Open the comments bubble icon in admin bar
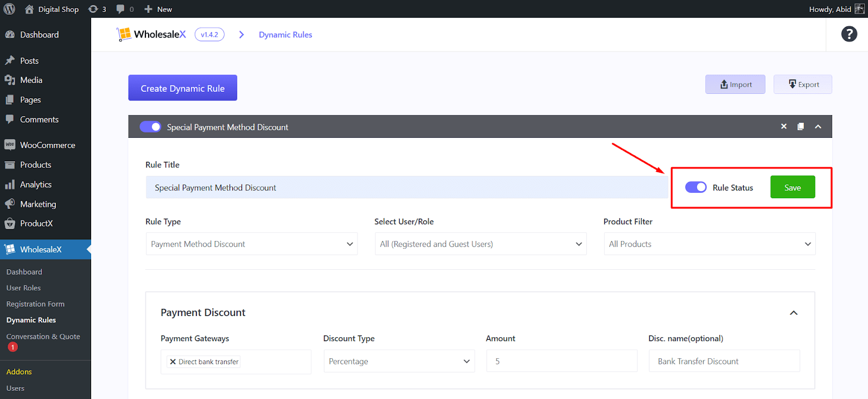Viewport: 868px width, 399px height. (x=120, y=9)
